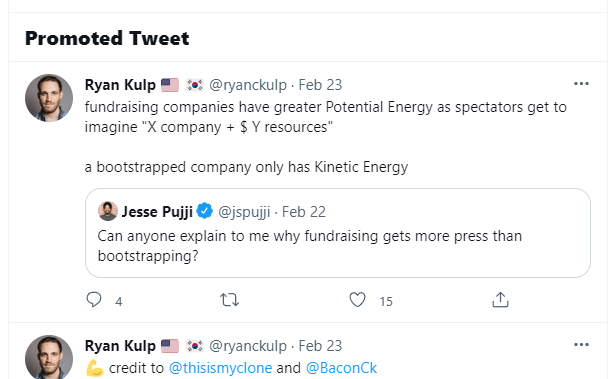Click the reply count number 4
The image size is (616, 379).
119,302
